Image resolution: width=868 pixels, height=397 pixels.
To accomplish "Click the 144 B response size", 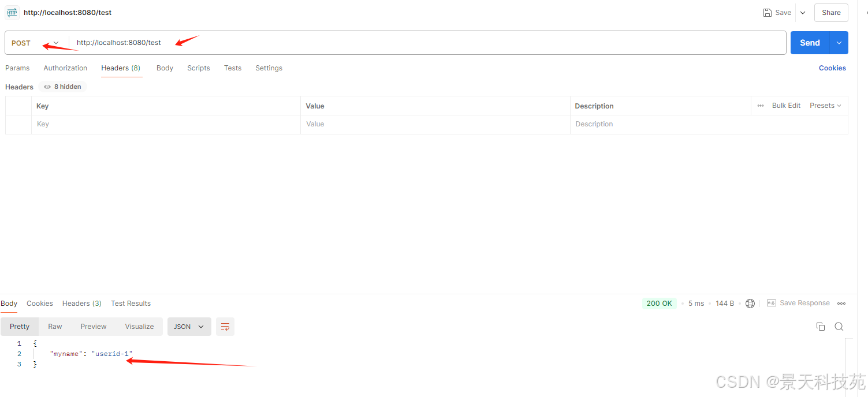I will coord(725,304).
